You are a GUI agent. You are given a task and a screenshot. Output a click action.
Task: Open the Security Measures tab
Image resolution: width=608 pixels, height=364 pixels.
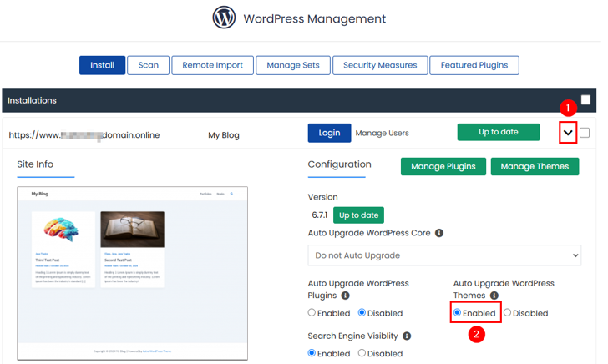[380, 65]
